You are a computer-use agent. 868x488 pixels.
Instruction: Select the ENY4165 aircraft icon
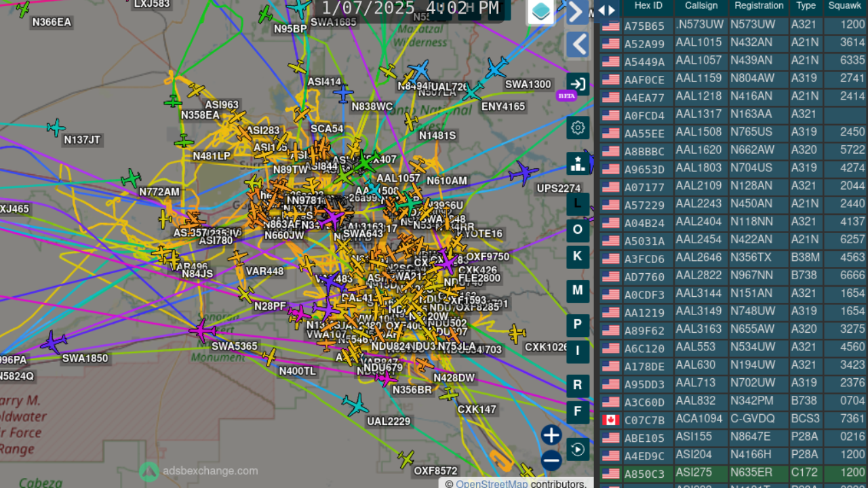pos(473,91)
